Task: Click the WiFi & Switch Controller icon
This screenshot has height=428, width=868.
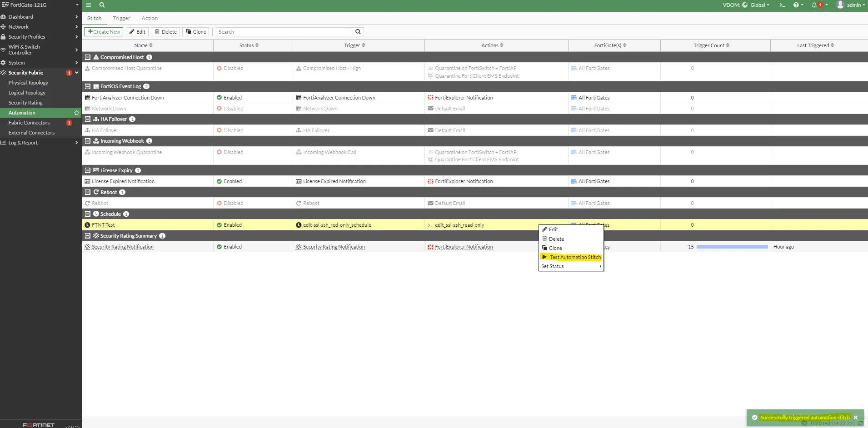Action: [x=3, y=50]
